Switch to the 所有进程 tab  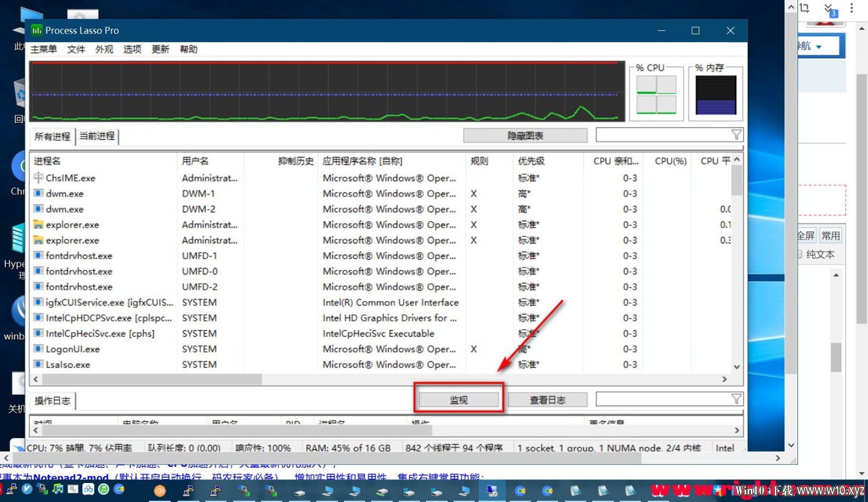(x=52, y=136)
